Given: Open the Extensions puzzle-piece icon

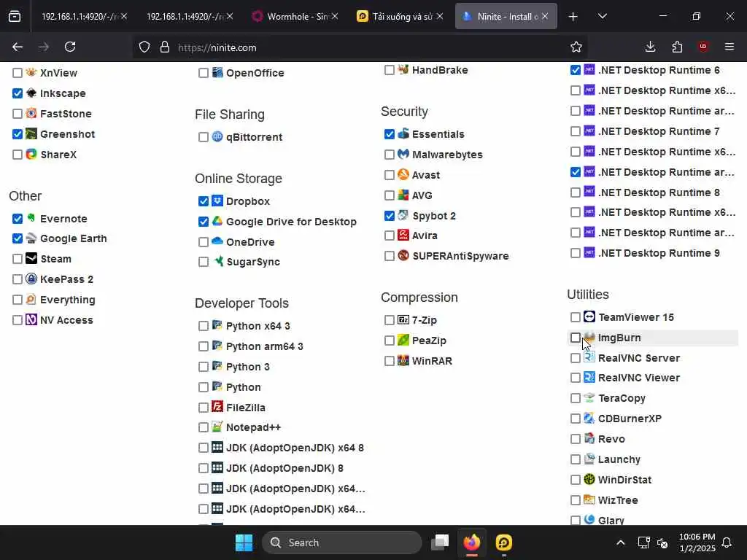Looking at the screenshot, I should 677,47.
